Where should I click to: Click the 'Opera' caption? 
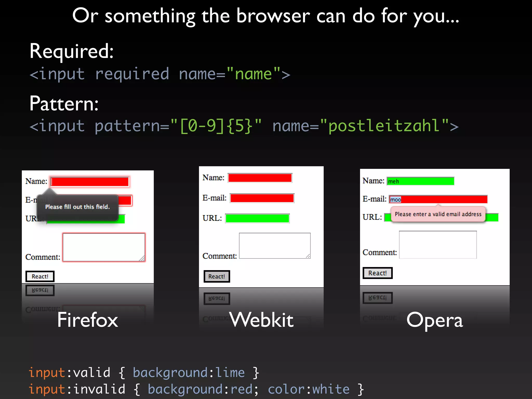click(x=435, y=321)
